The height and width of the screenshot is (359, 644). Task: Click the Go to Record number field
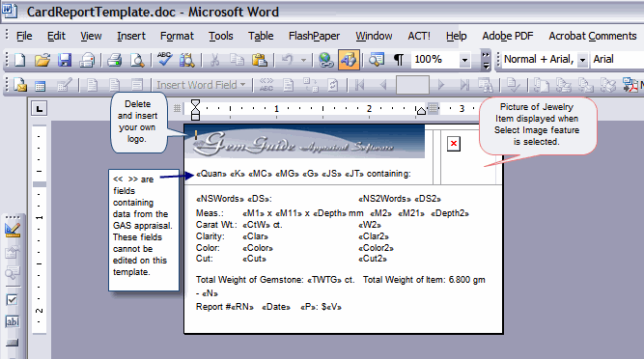point(412,85)
